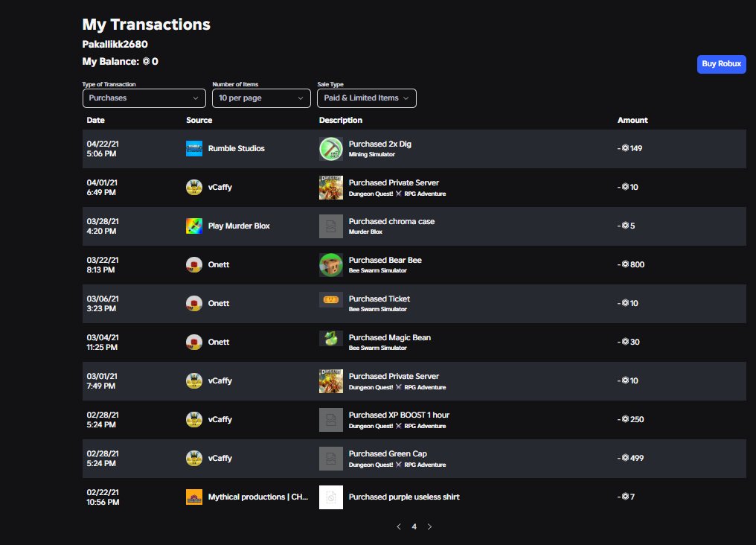Click vCaffy name in Green Cap row
756x545 pixels.
tap(220, 458)
